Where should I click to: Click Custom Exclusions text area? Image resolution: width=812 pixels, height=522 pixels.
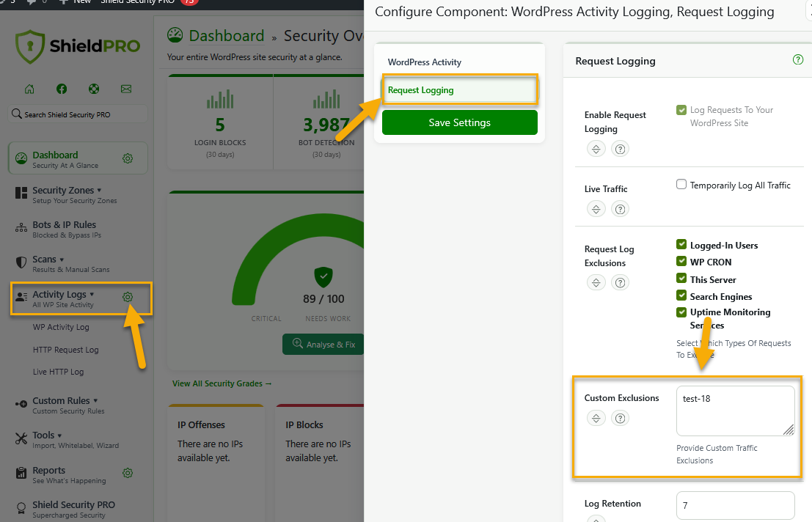coord(736,411)
